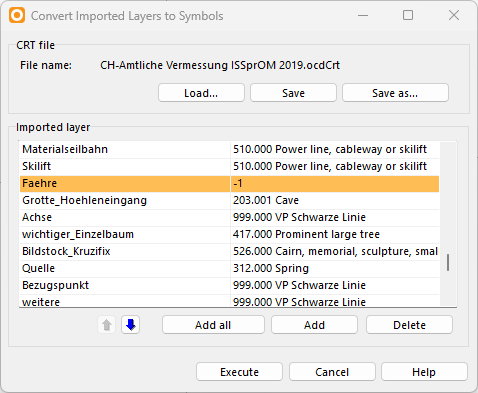Load a CRT file

click(x=201, y=93)
